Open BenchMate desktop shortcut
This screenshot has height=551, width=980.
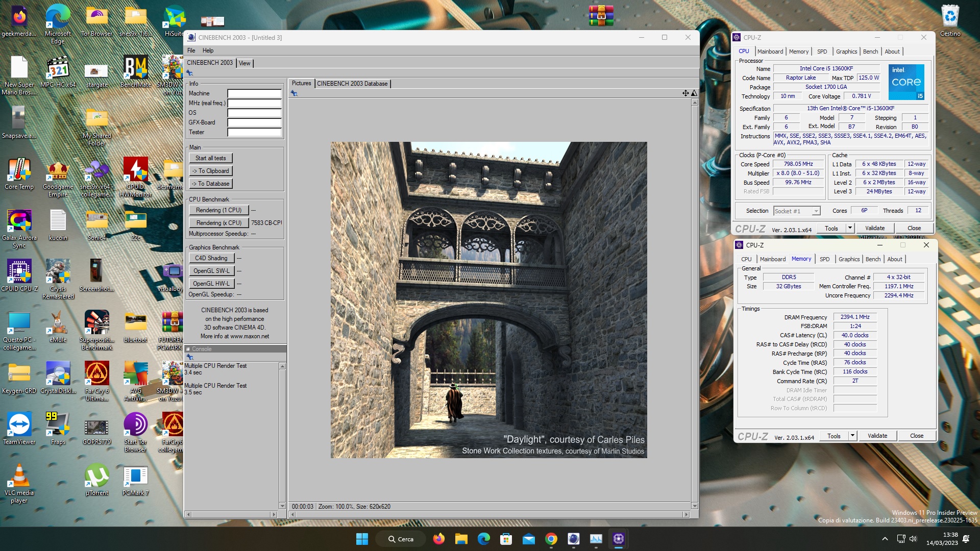(135, 72)
